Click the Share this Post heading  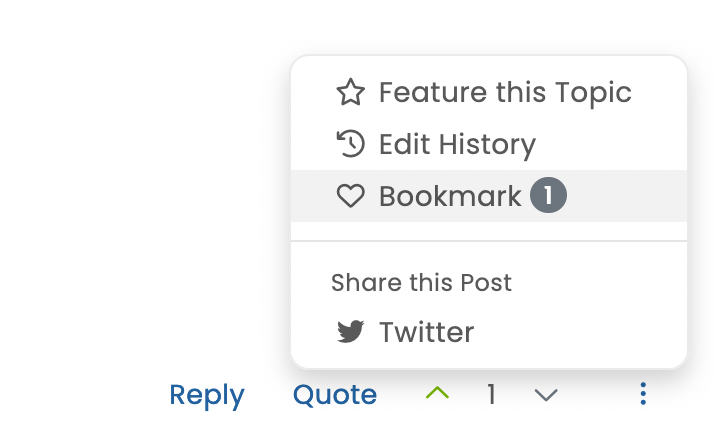click(421, 283)
